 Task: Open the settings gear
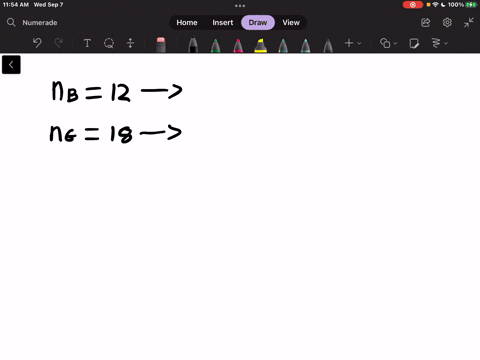447,23
